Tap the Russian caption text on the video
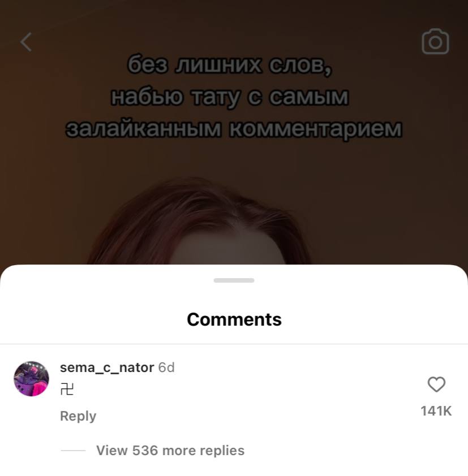This screenshot has width=468, height=476. coord(234,97)
